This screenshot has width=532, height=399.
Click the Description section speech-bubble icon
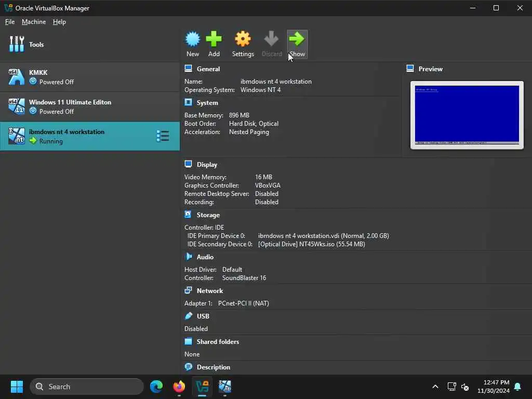[x=188, y=367]
